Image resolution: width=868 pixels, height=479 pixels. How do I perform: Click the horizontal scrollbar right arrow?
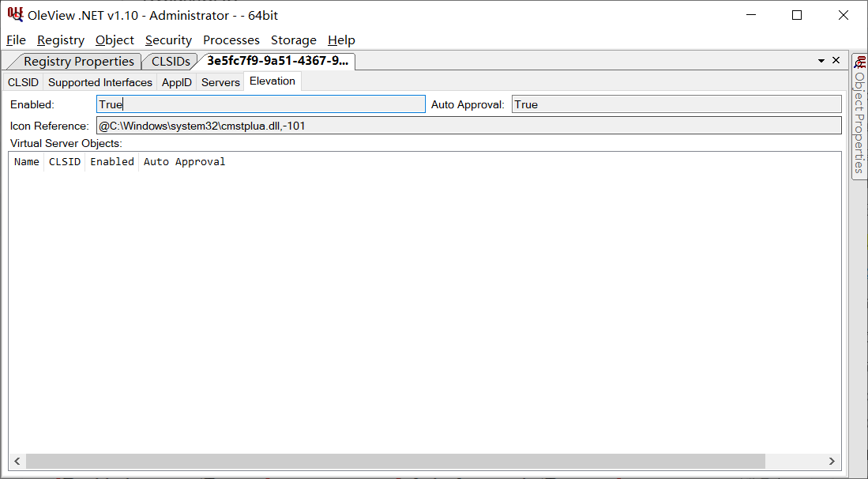click(x=832, y=461)
